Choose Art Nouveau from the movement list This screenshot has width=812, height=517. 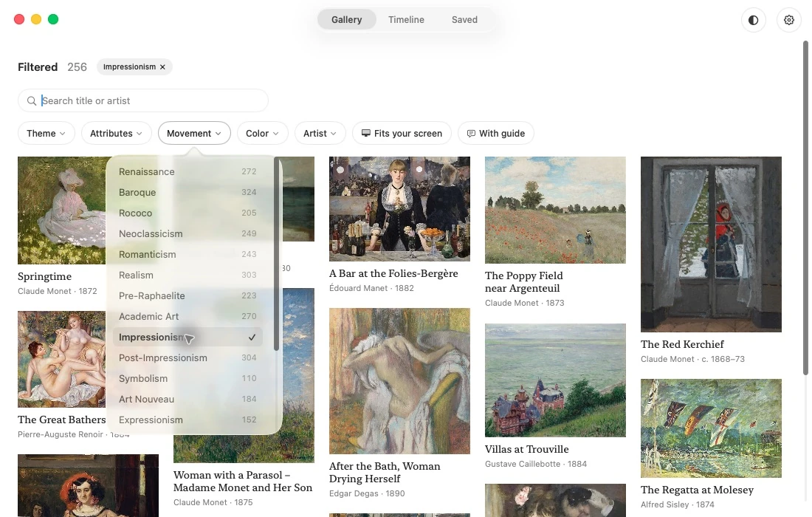click(187, 400)
